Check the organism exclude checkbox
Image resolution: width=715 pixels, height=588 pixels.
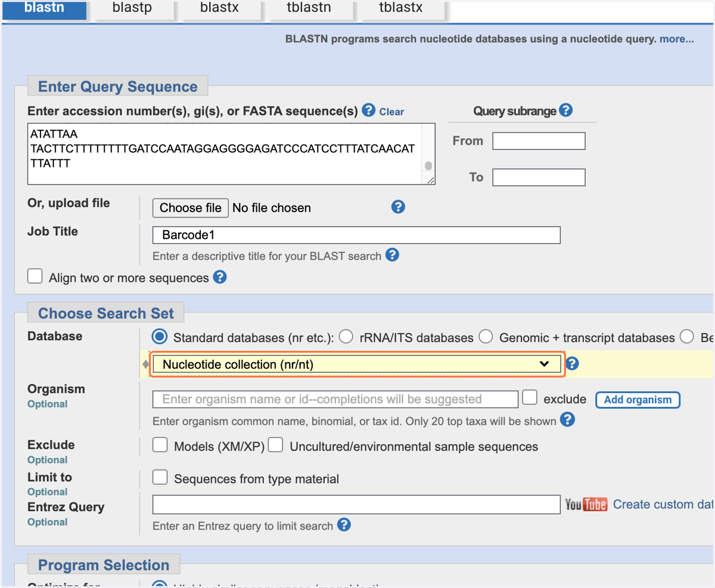click(x=530, y=397)
